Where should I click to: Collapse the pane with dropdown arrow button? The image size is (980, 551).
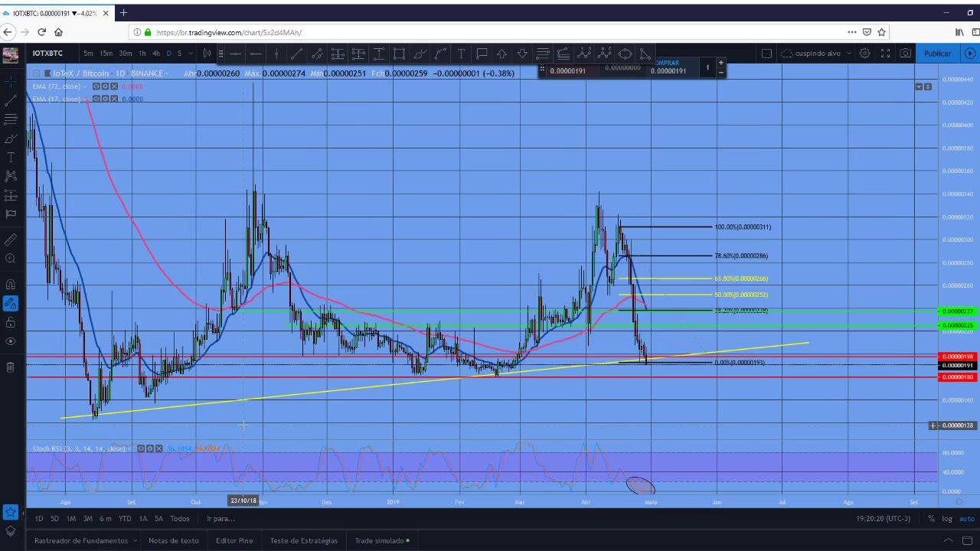[x=919, y=86]
